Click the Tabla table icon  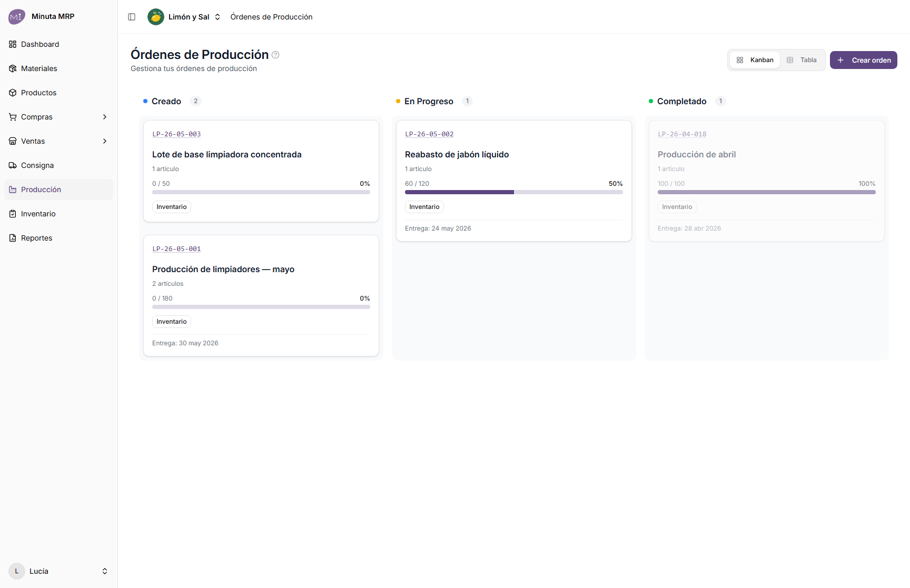pos(790,60)
